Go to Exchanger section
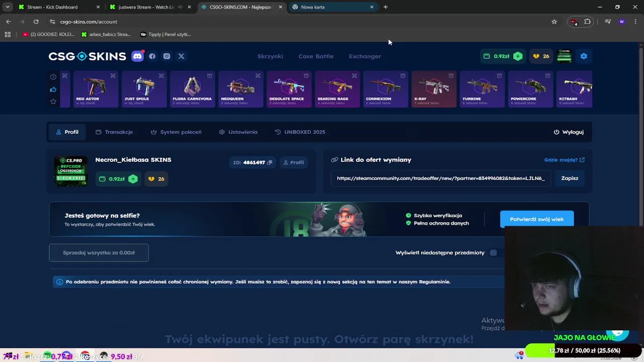The width and height of the screenshot is (644, 362). tap(365, 56)
